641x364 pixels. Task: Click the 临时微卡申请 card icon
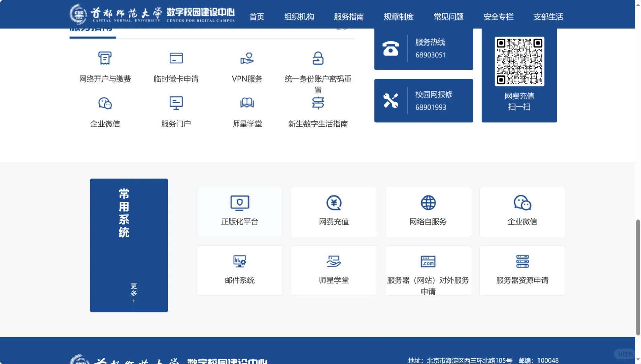pyautogui.click(x=176, y=58)
